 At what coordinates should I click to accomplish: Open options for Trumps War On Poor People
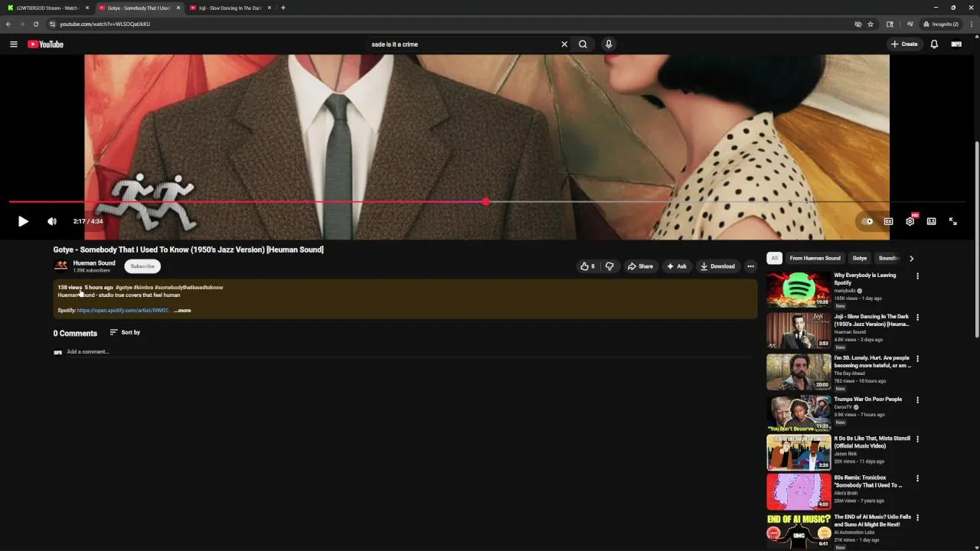917,400
